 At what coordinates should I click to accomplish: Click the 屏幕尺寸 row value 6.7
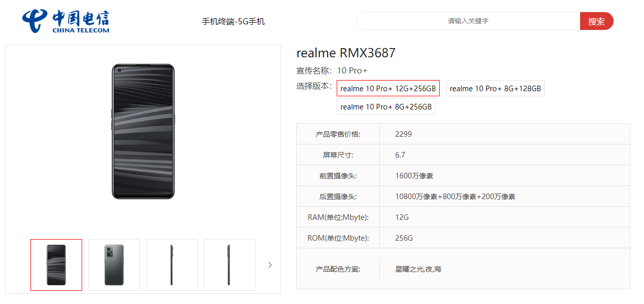point(400,155)
